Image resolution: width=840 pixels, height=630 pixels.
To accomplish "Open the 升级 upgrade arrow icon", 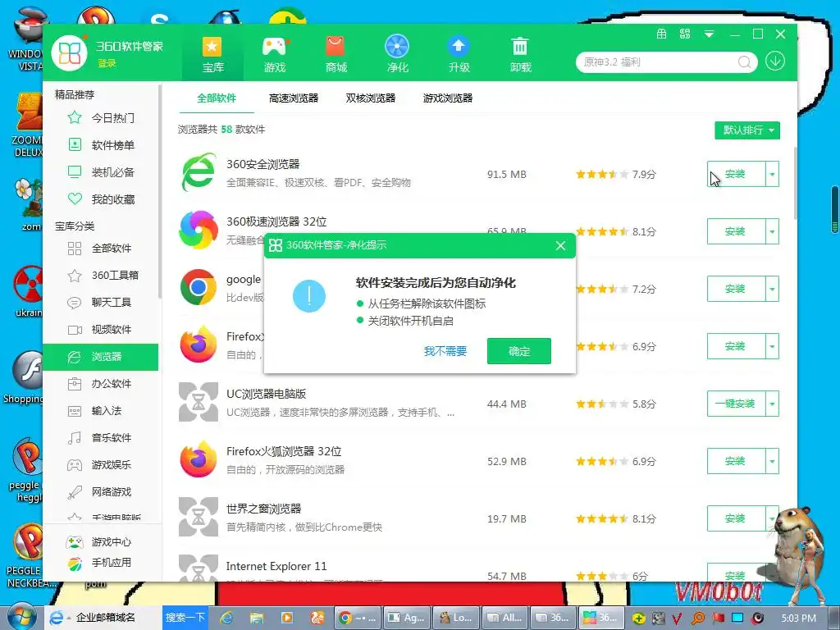I will tap(459, 47).
